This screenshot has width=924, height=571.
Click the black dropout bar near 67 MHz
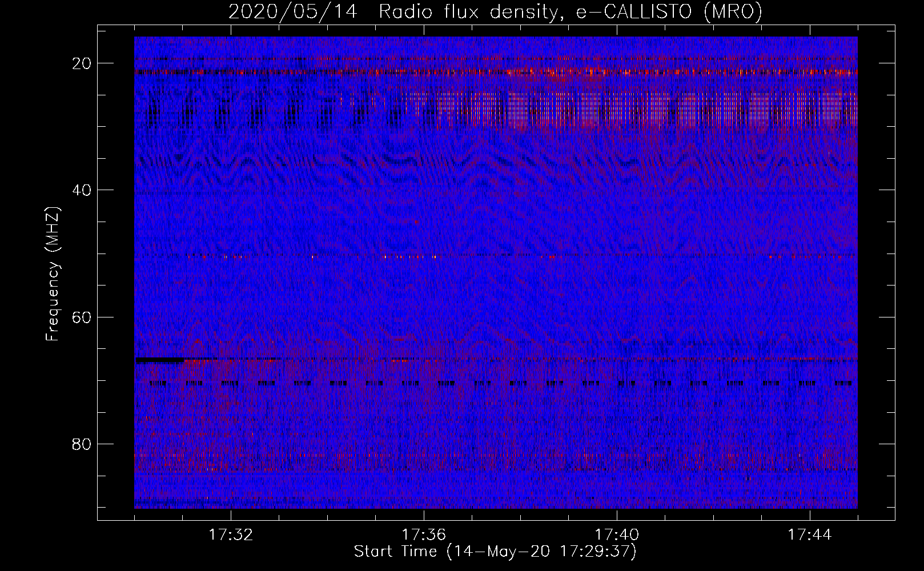tap(159, 360)
